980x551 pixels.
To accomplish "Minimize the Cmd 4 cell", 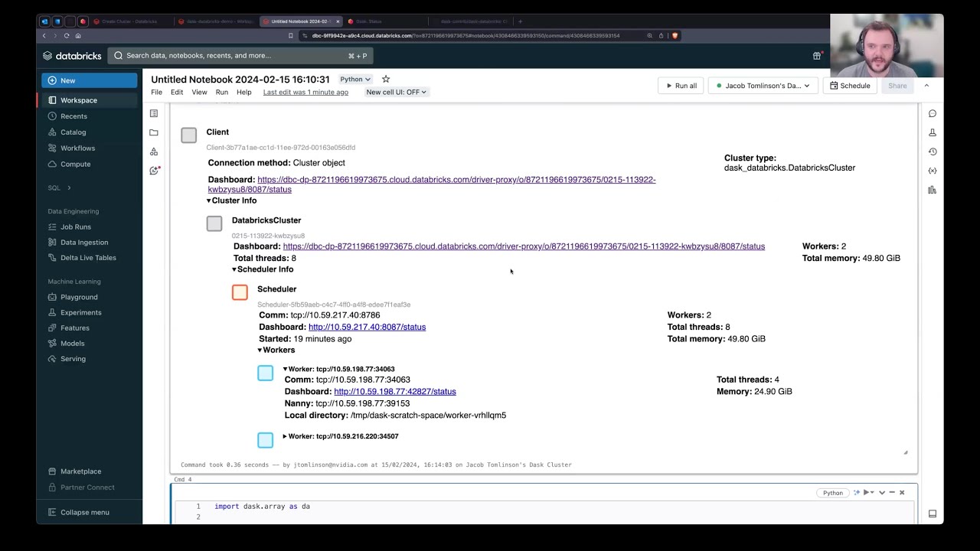I will click(892, 493).
